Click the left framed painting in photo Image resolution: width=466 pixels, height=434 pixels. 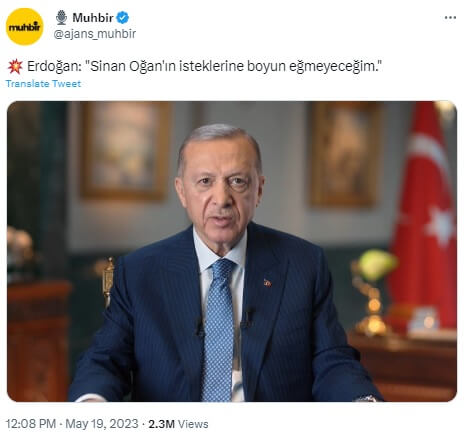125,150
